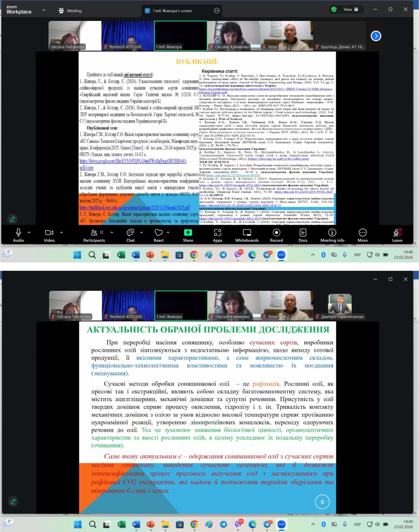Screen dimensions: 419x532
Task: Toggle camera with the Video button
Action: click(49, 235)
